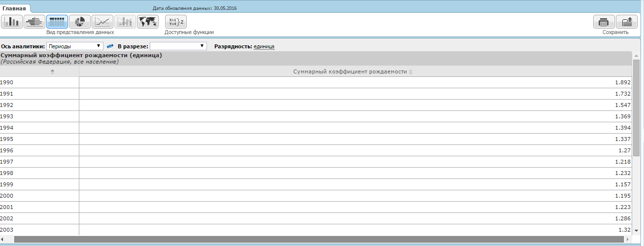
Task: Click the value 1.27
Action: pyautogui.click(x=625, y=150)
